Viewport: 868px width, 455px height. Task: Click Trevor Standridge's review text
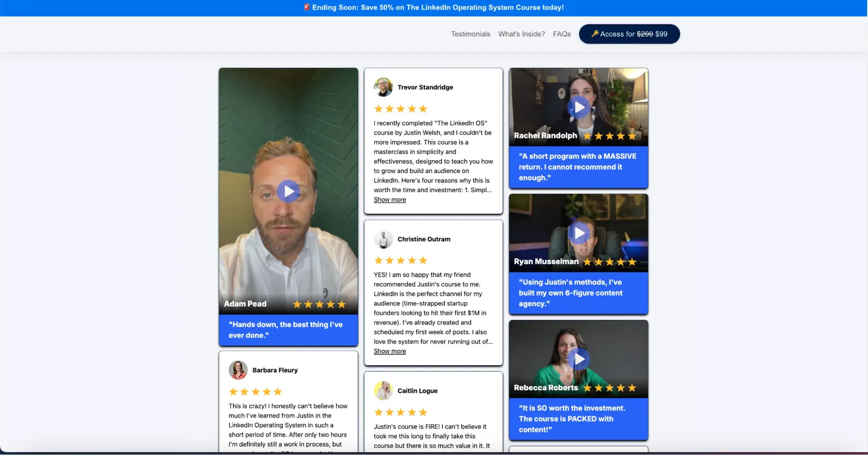pos(433,157)
